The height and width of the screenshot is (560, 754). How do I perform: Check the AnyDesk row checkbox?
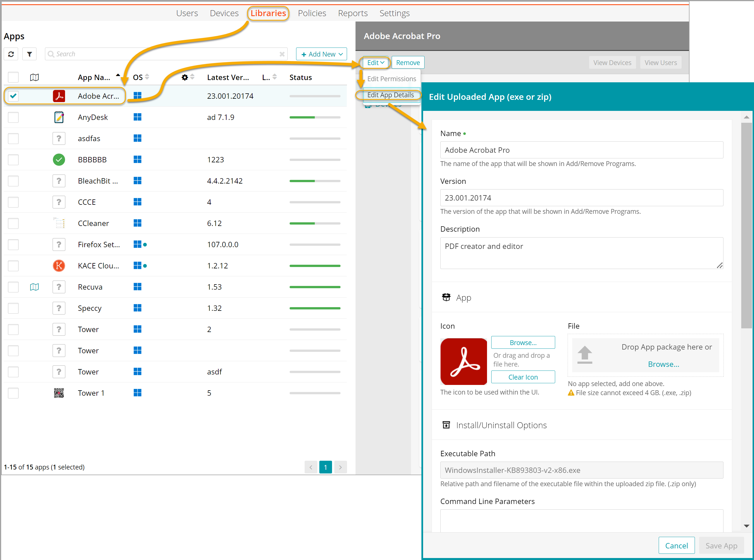(13, 117)
